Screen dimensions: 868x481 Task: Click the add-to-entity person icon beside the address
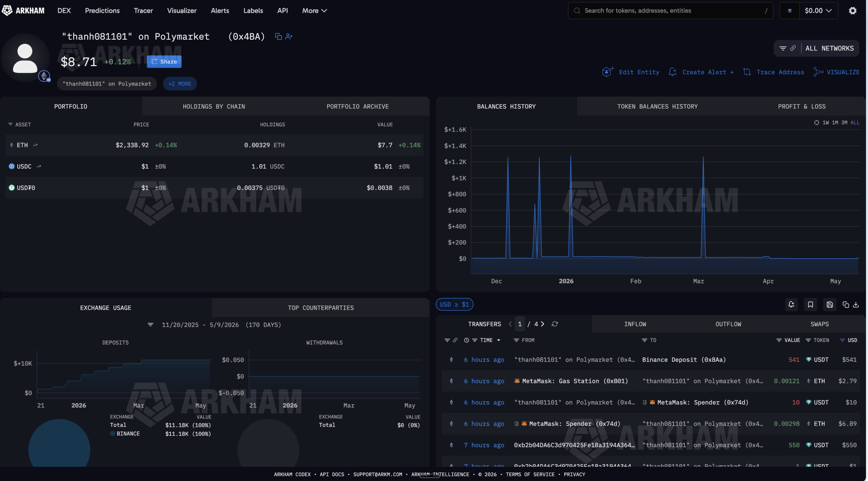coord(289,36)
